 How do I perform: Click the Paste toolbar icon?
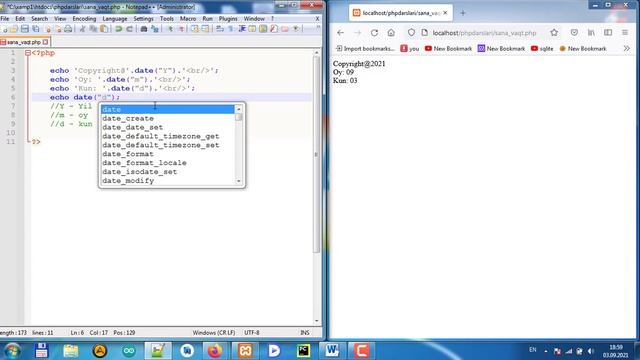click(x=104, y=29)
